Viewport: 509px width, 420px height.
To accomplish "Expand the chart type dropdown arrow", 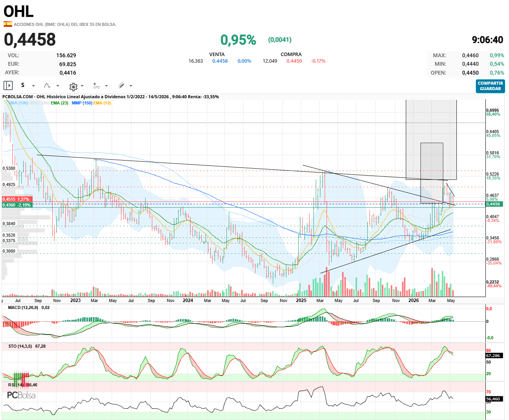I will tap(58, 86).
